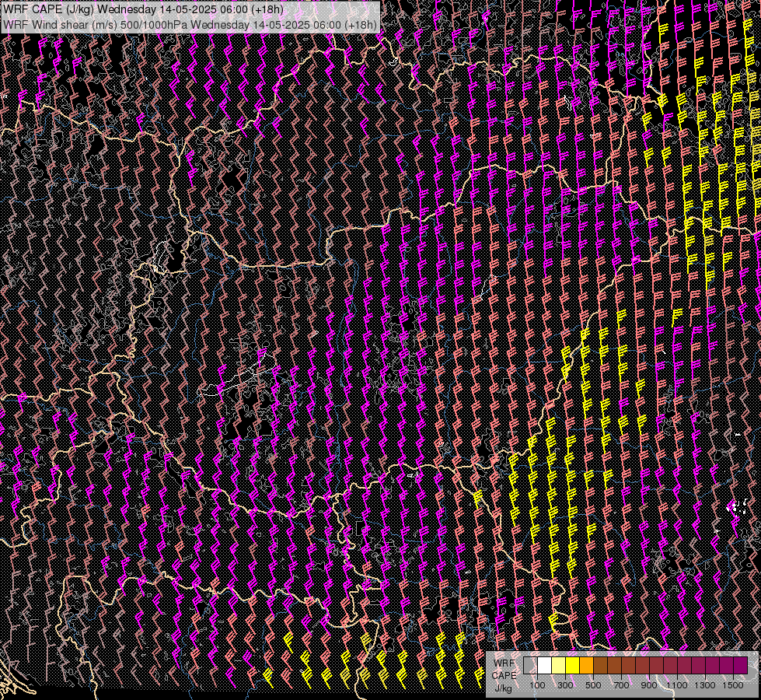761x700 pixels.
Task: Click the WRF Wind shear 500/1000hPa title line
Action: pos(190,24)
